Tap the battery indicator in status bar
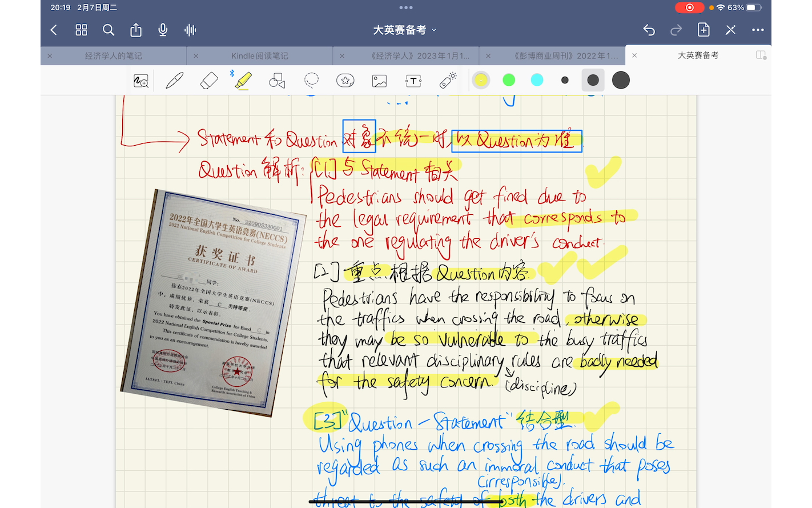This screenshot has width=812, height=508. click(x=754, y=7)
